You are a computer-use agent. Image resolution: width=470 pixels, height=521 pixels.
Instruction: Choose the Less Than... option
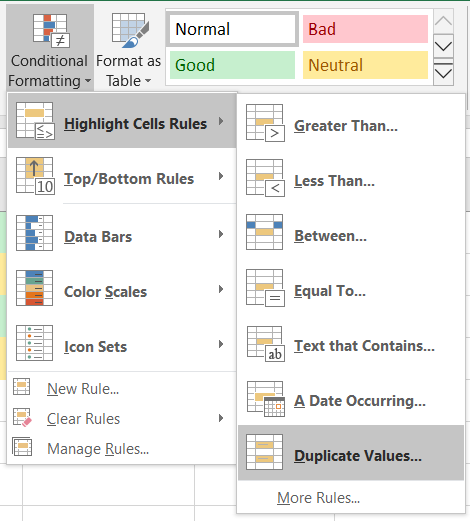click(x=334, y=181)
